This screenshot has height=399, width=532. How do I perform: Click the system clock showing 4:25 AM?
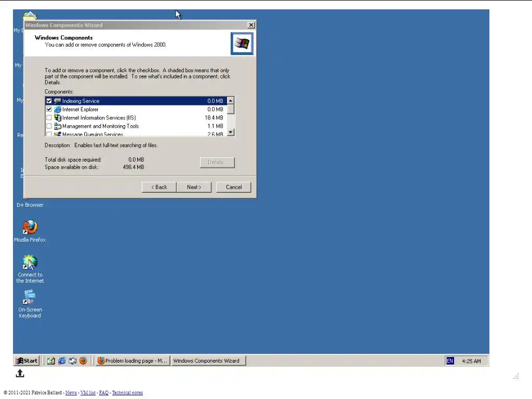(471, 361)
